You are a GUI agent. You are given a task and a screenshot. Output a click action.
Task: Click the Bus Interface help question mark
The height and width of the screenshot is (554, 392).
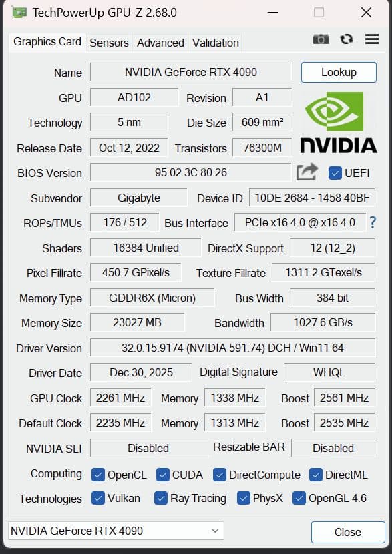[x=373, y=222]
